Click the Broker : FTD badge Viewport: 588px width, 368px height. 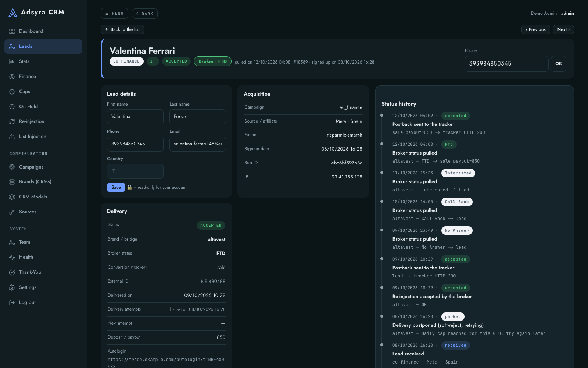click(x=213, y=61)
